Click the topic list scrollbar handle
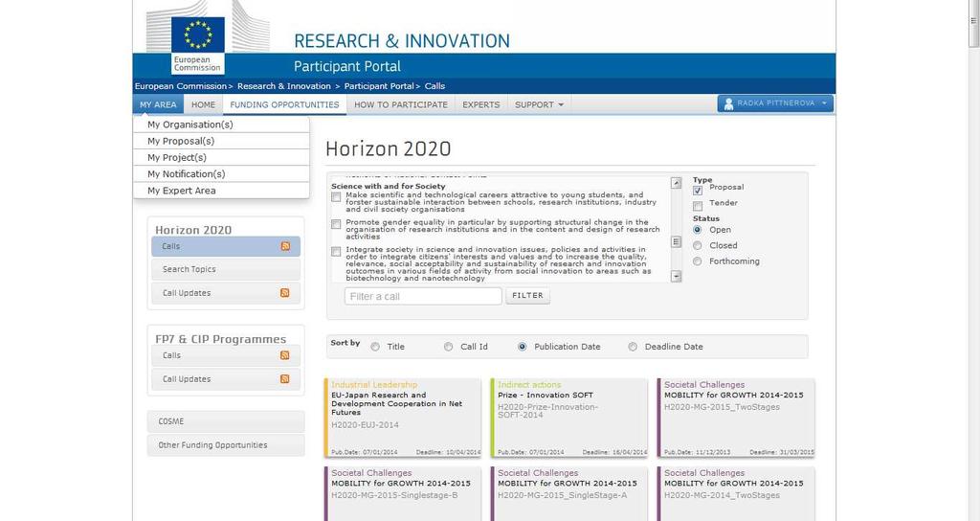The image size is (980, 521). pos(676,242)
